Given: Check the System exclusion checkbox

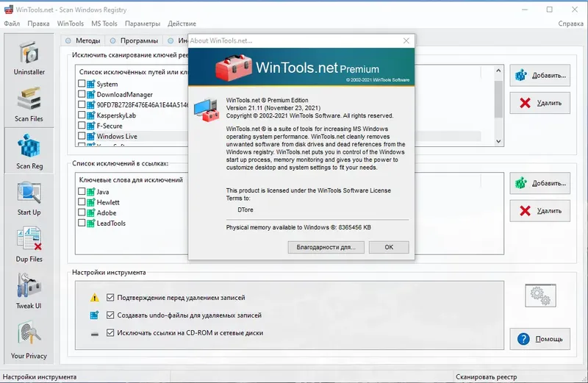Looking at the screenshot, I should 82,83.
